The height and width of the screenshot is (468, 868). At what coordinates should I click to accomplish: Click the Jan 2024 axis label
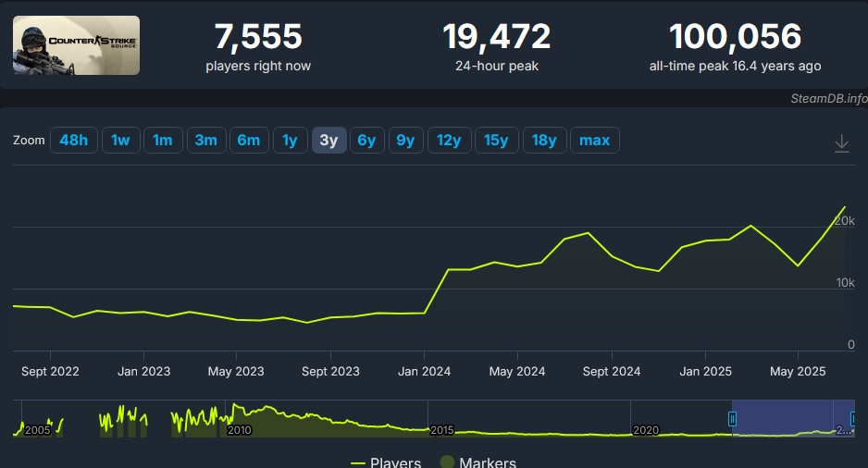pos(424,371)
